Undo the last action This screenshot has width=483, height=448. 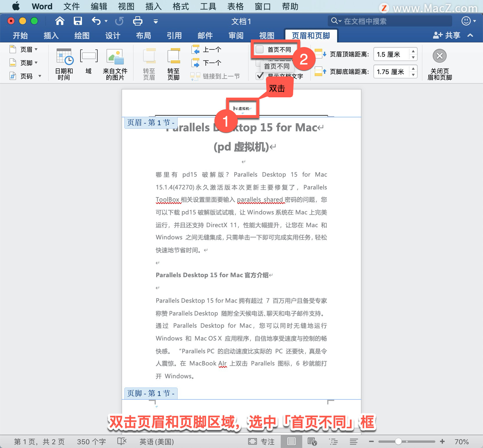pos(96,21)
